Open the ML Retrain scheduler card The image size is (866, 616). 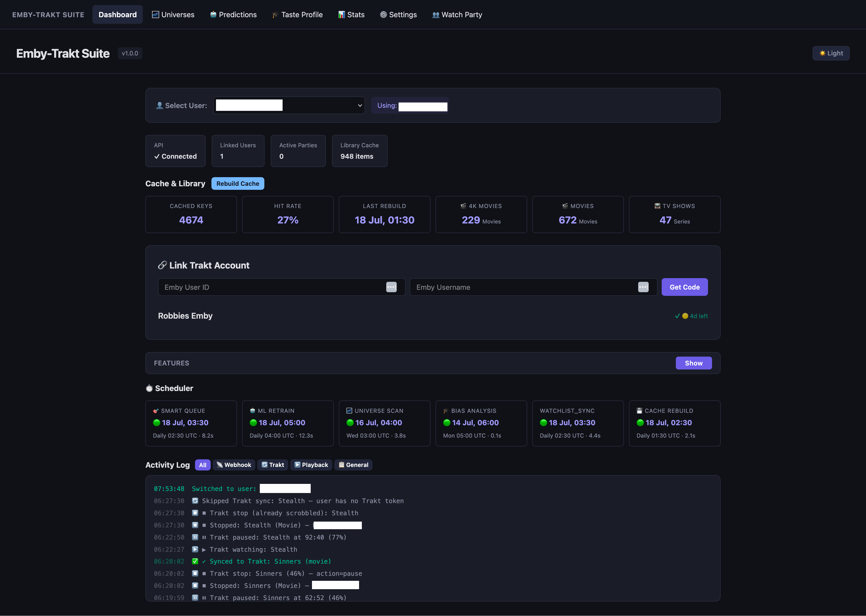288,423
